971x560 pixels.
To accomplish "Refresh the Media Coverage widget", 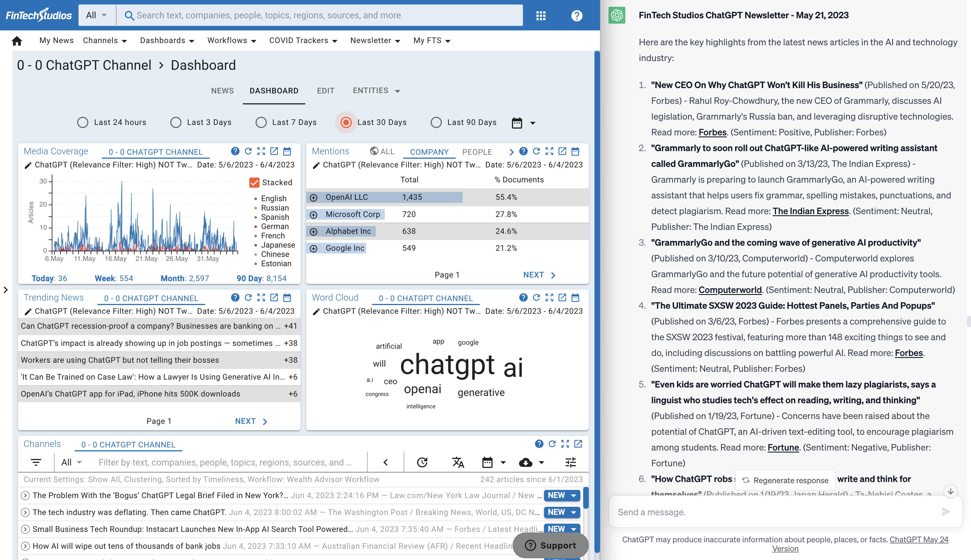I will 248,151.
